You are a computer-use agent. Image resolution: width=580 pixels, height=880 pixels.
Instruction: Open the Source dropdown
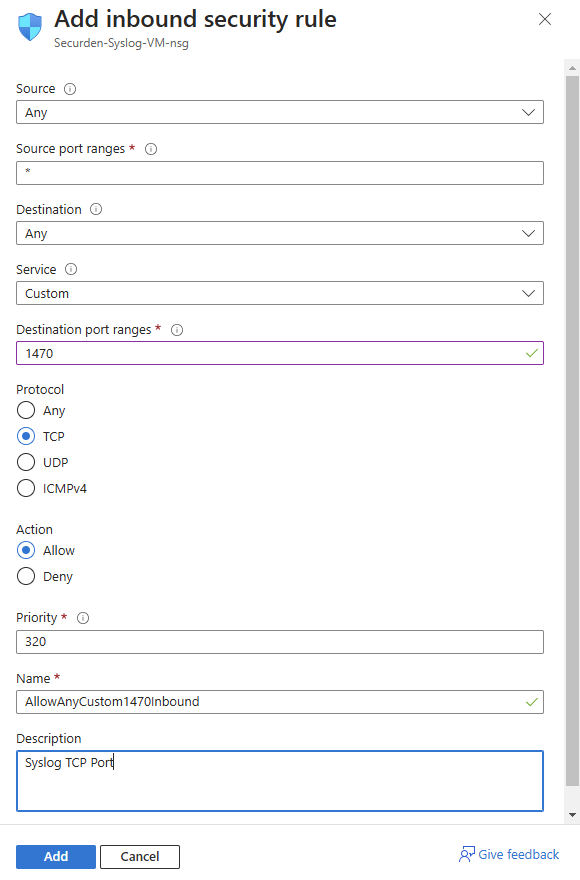(280, 112)
